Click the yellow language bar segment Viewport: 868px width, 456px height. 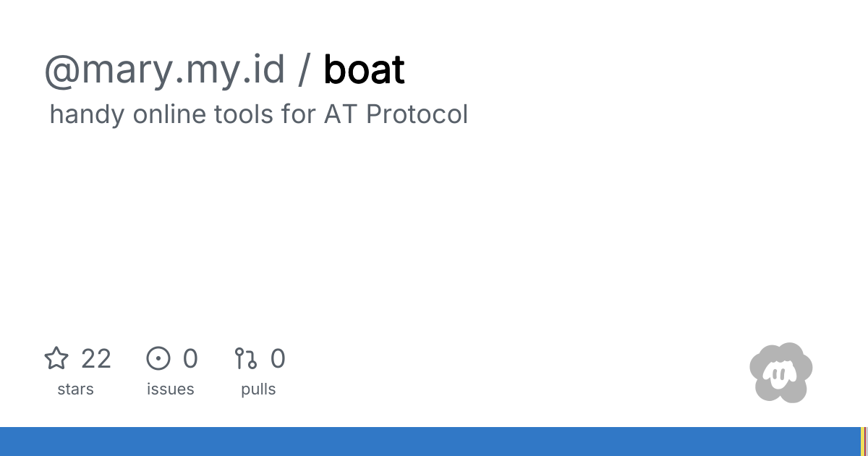coord(862,442)
